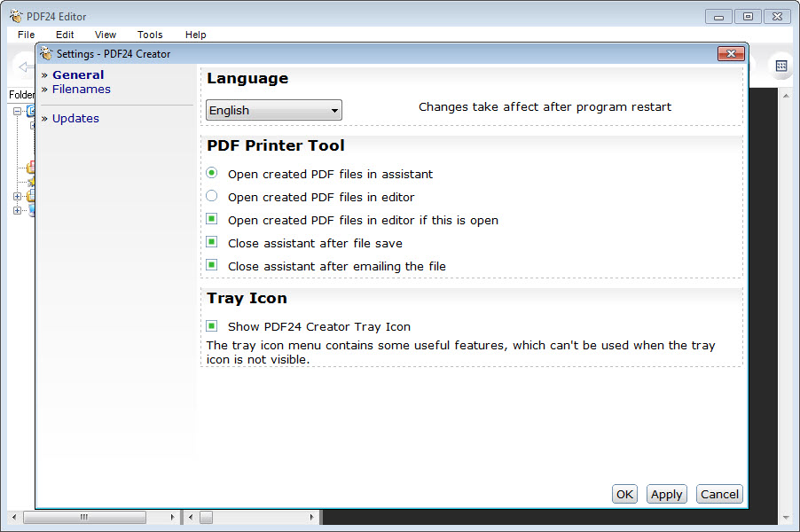800x532 pixels.
Task: Uncheck 'Close assistant after emailing the file'
Action: (x=212, y=266)
